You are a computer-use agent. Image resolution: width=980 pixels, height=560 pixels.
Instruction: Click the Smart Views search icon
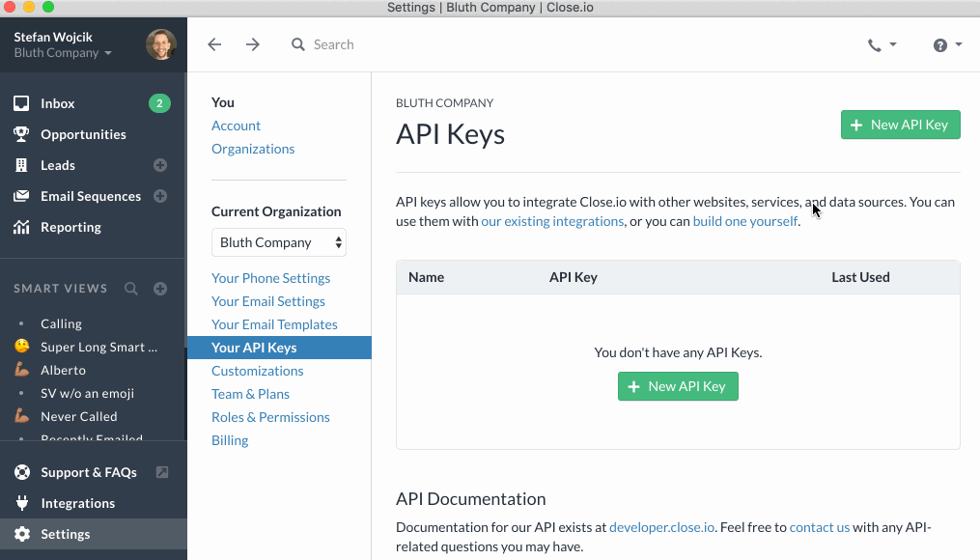(x=131, y=288)
